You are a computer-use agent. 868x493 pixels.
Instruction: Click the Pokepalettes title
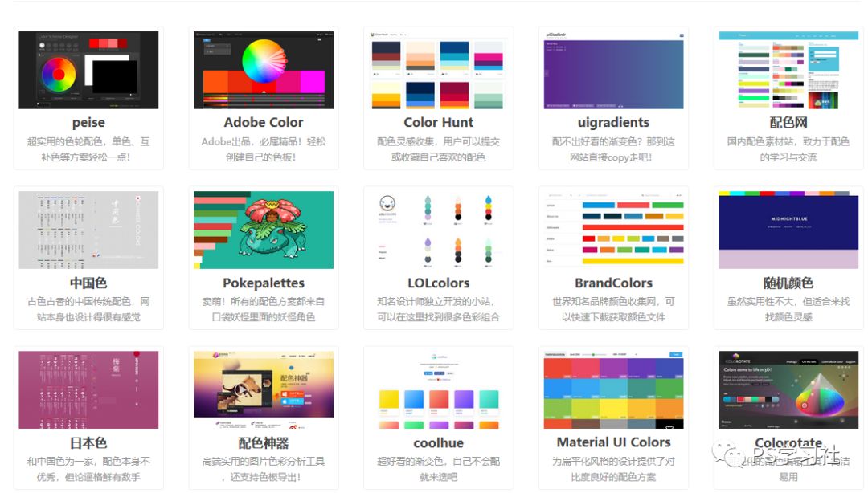(264, 283)
